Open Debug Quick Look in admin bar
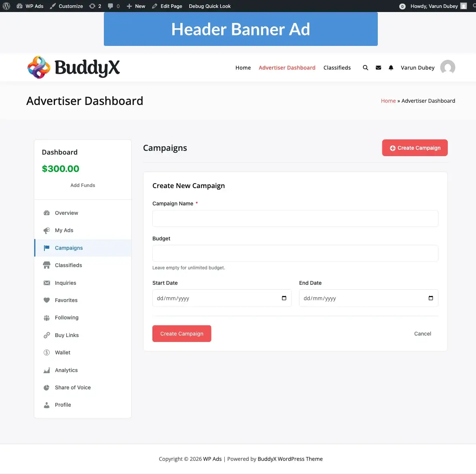476x474 pixels. 210,6
